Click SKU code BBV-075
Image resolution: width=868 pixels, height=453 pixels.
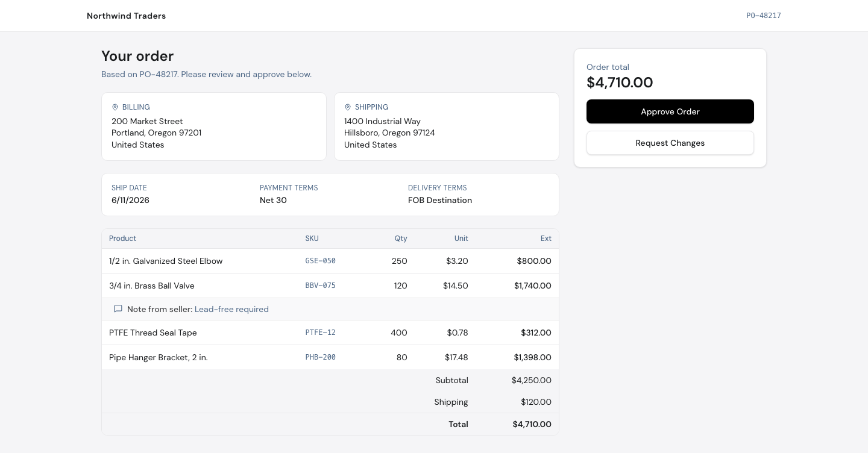320,286
